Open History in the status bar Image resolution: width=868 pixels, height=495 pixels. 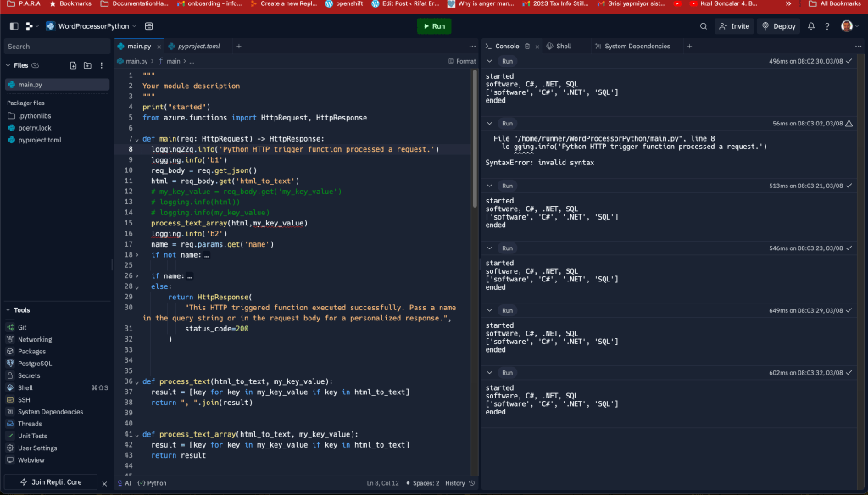point(460,483)
